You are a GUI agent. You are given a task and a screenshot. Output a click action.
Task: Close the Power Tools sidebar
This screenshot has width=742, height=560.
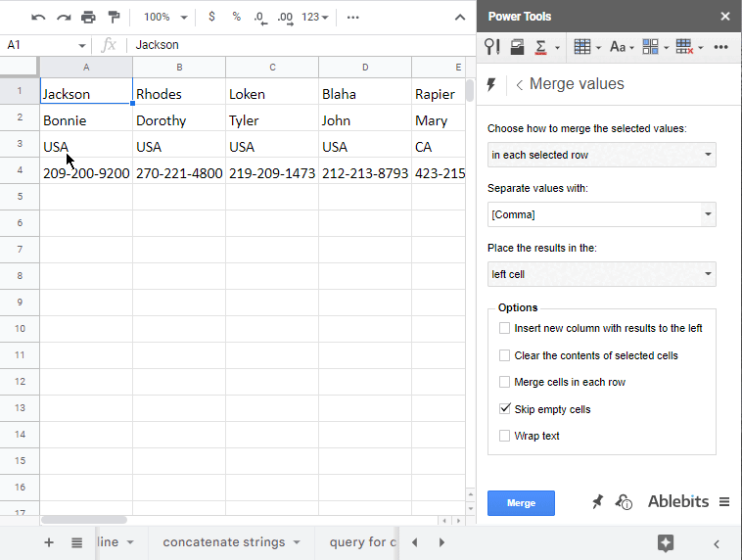[x=725, y=17]
